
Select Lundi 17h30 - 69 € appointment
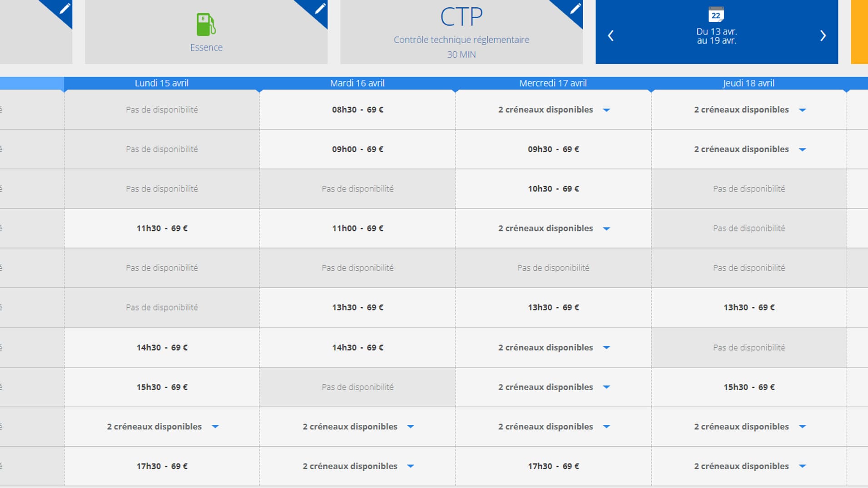point(162,466)
